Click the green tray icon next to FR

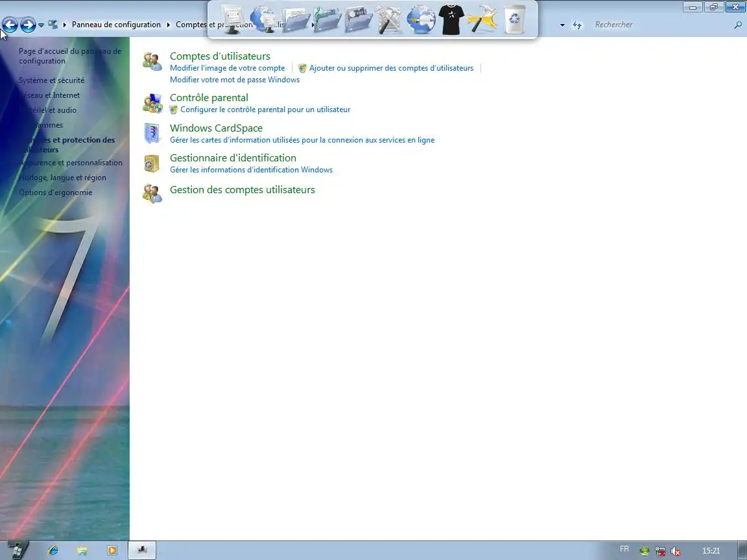click(645, 552)
